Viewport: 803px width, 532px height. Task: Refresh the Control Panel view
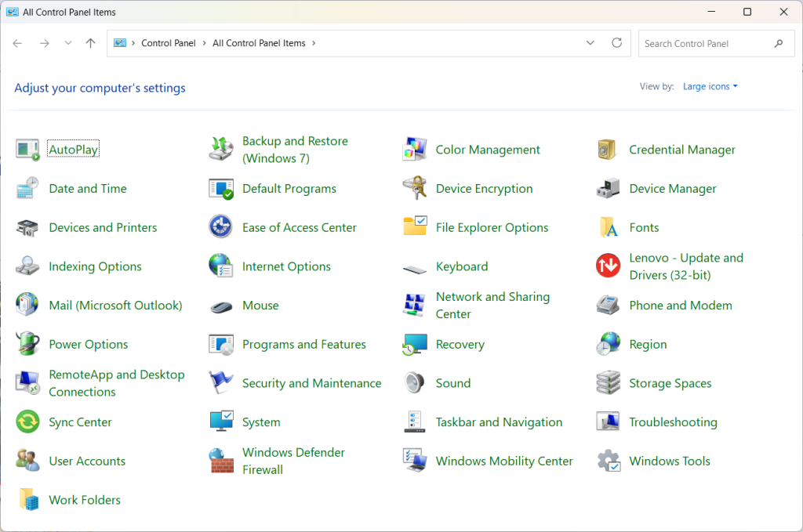[617, 43]
